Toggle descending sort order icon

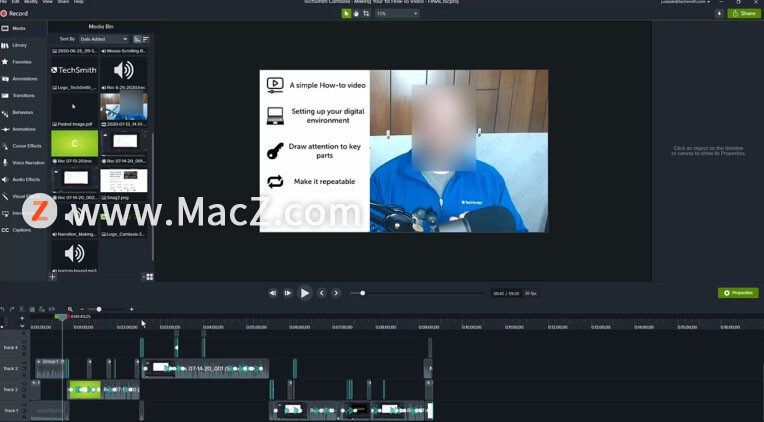point(146,39)
